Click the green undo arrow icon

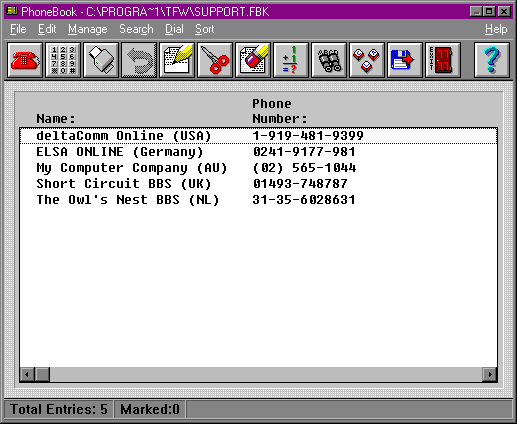tap(139, 60)
